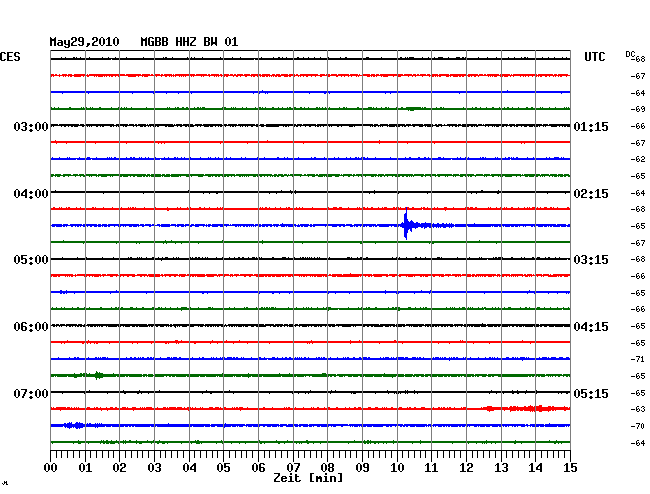
Task: Click the 13 minute axis label
Action: [x=501, y=468]
